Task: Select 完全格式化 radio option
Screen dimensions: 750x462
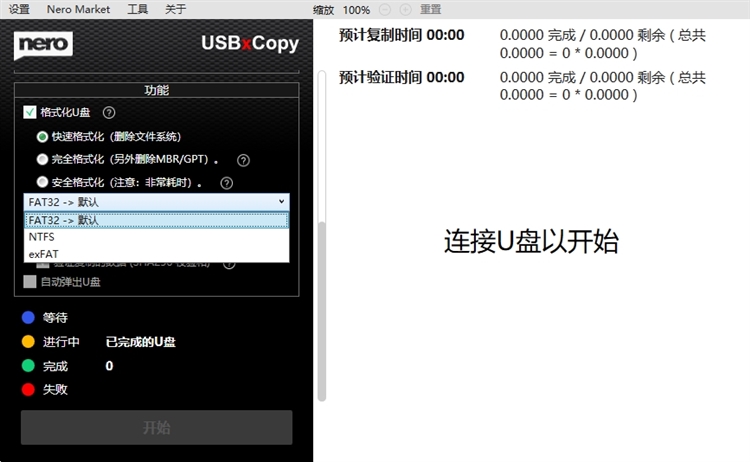Action: tap(42, 159)
